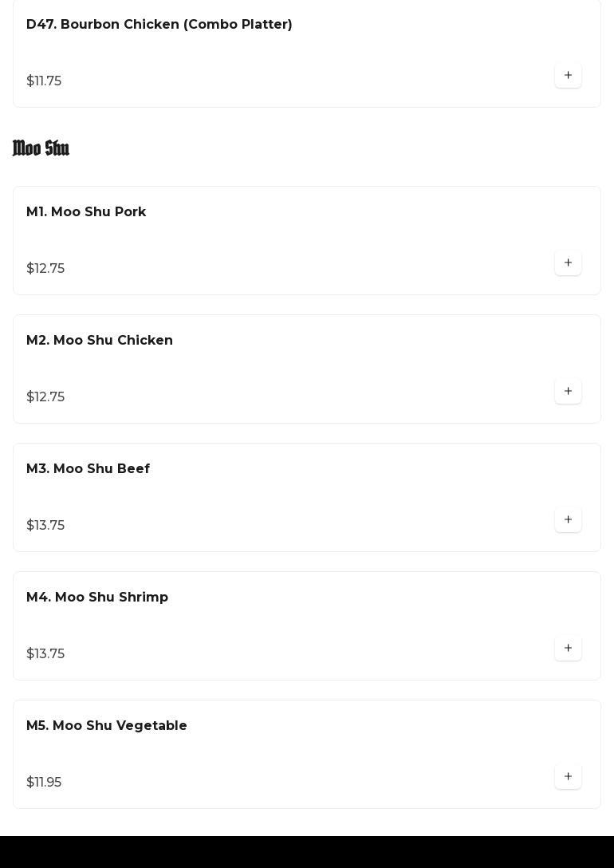
Task: Add M4 Moo Shu Shrimp to order
Action: click(x=568, y=649)
